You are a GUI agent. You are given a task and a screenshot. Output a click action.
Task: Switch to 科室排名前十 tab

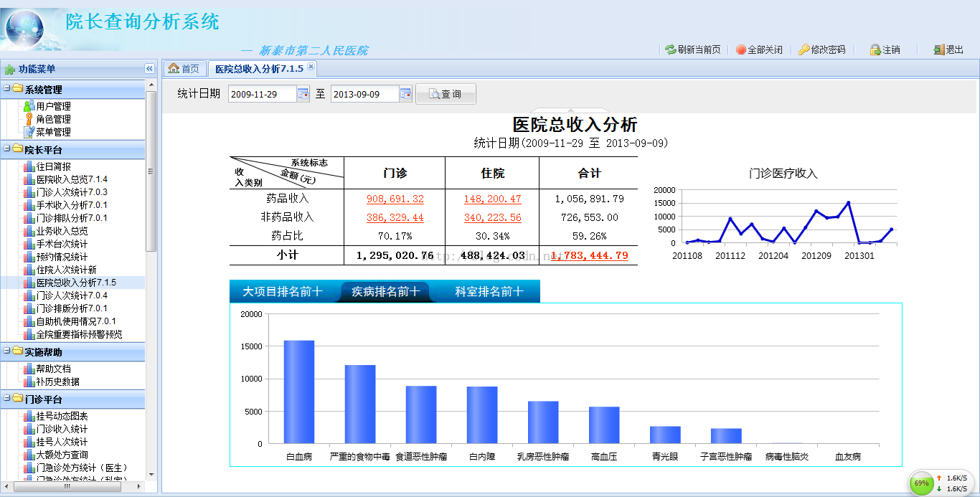click(x=489, y=291)
